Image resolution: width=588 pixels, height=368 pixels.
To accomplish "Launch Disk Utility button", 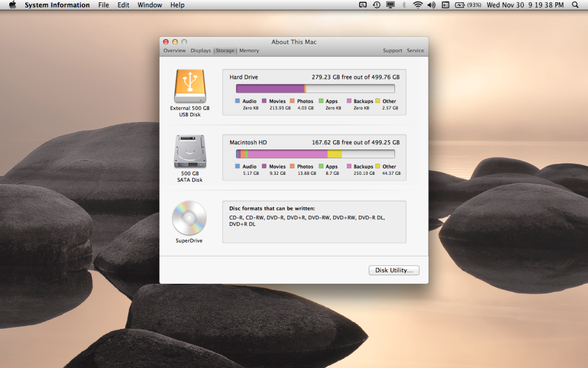I will point(394,270).
